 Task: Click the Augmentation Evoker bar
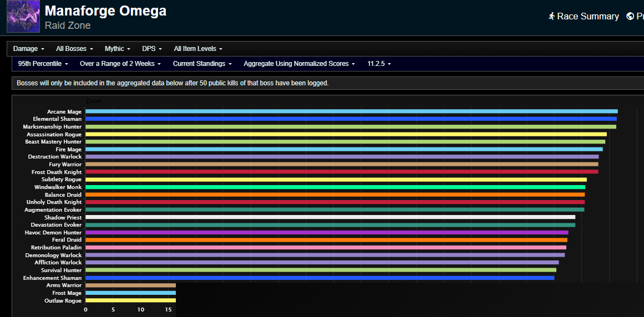[x=334, y=209]
